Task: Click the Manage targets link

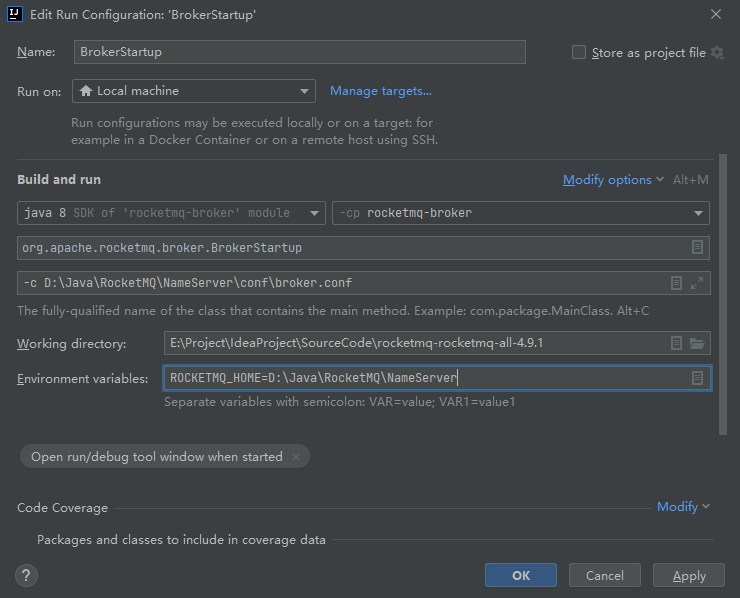Action: point(381,91)
